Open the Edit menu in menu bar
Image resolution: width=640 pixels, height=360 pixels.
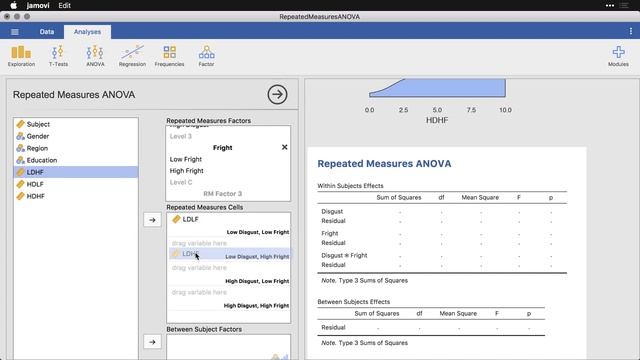[x=64, y=5]
